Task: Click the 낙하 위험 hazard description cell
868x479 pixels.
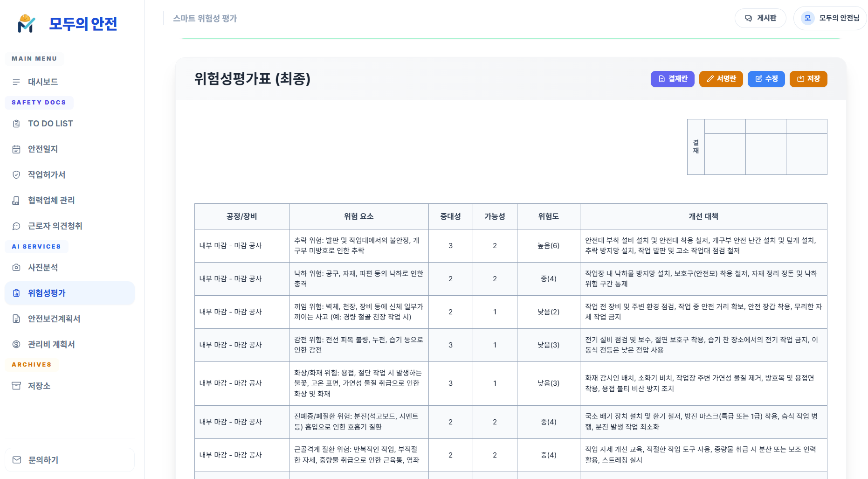Action: tap(359, 279)
